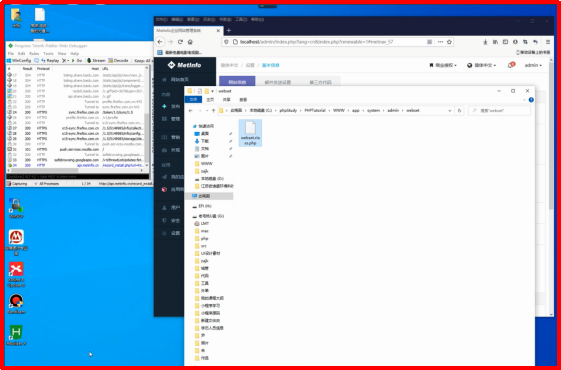
Task: Open the All Processes filter in Fiddler
Action: (x=47, y=184)
